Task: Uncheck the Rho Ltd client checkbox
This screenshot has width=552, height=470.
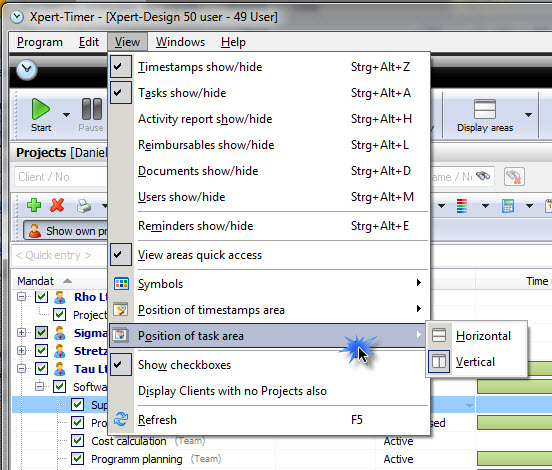Action: [x=42, y=297]
